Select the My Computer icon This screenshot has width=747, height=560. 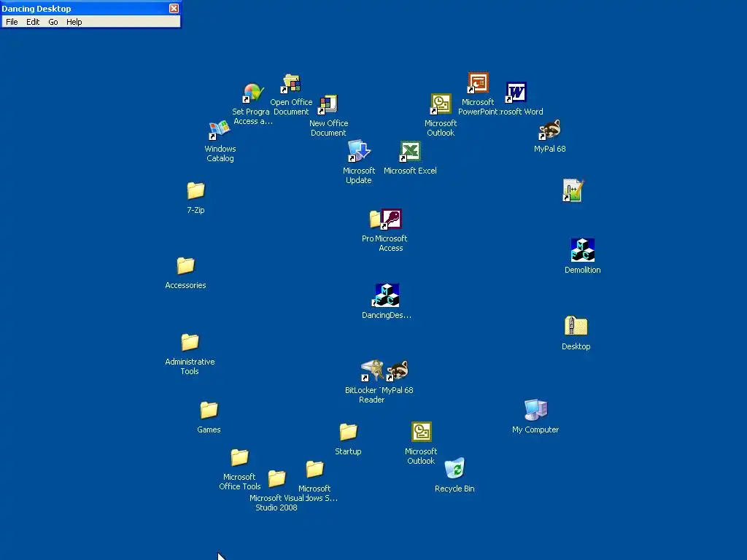tap(535, 410)
